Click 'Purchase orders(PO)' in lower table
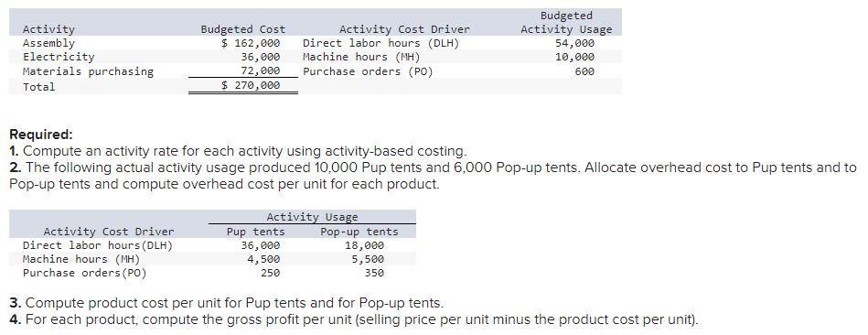 [x=85, y=273]
